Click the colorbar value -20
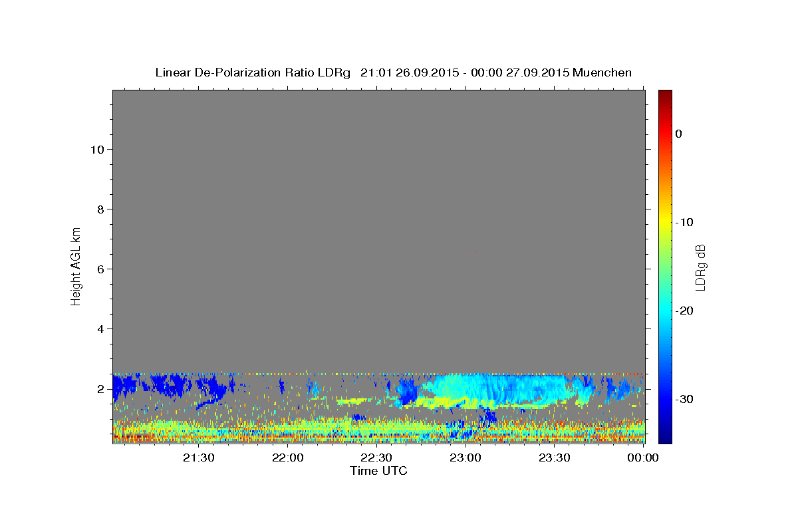Viewport: 798px width, 532px height. tap(684, 311)
